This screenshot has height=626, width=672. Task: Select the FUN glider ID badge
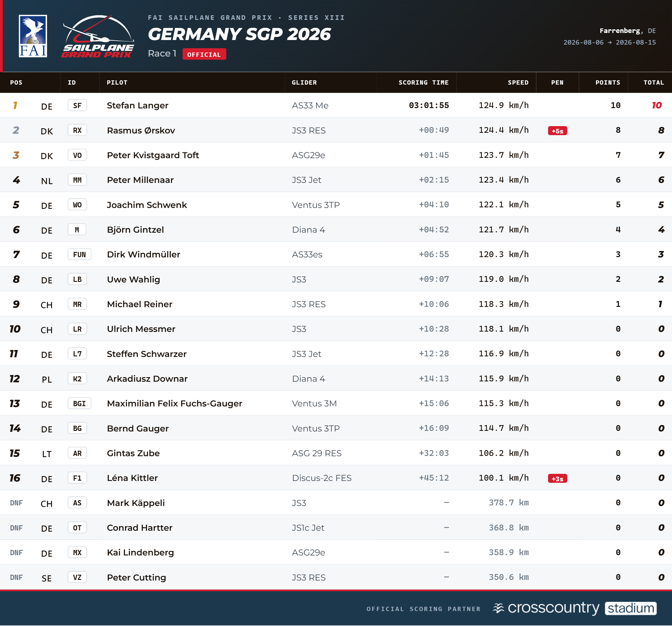click(x=79, y=255)
